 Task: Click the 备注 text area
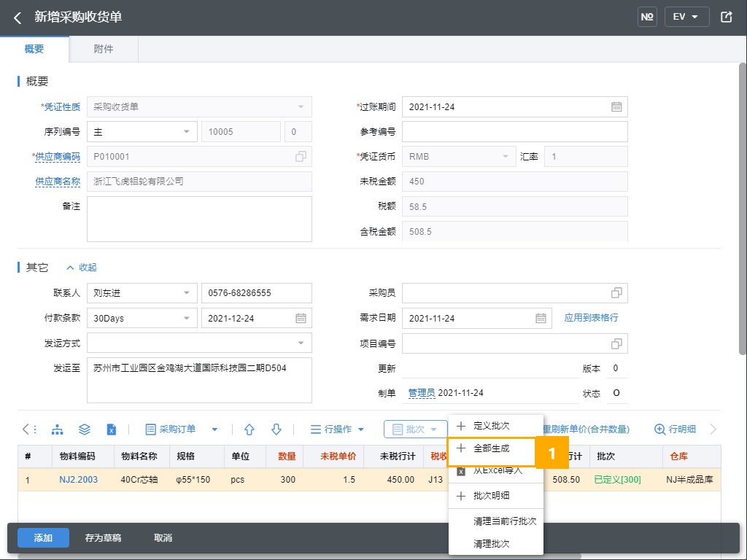pyautogui.click(x=199, y=219)
